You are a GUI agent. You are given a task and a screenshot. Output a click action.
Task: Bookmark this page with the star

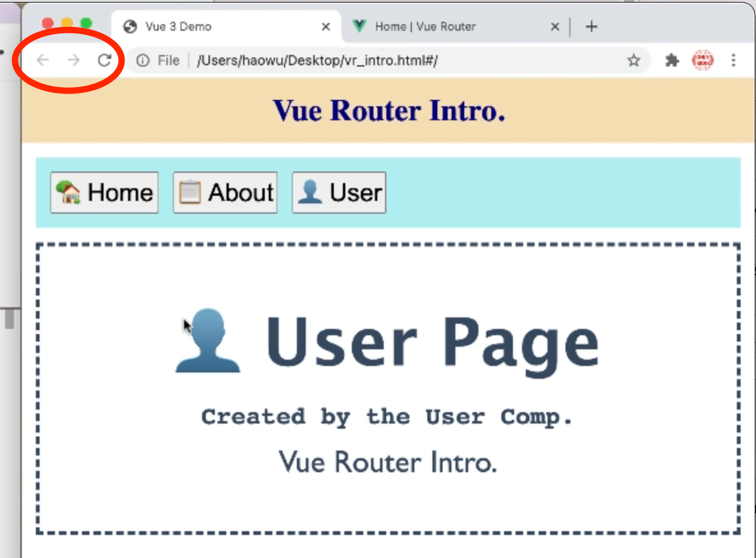[x=633, y=60]
